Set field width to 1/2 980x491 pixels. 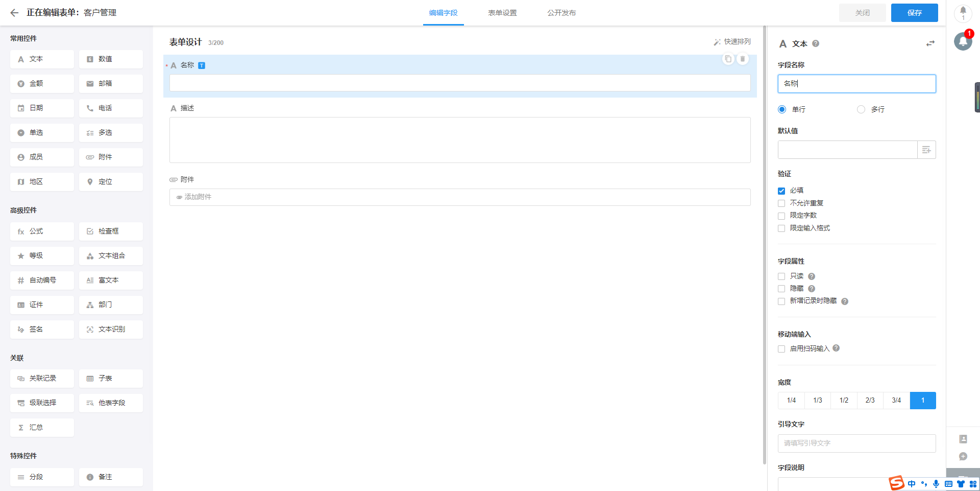(844, 401)
